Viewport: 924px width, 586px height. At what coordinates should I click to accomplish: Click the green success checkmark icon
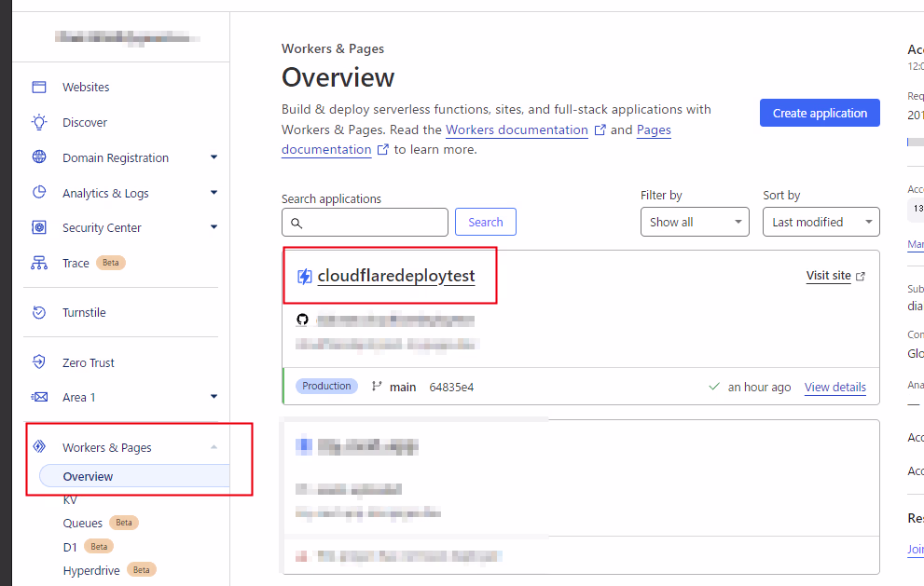point(714,387)
